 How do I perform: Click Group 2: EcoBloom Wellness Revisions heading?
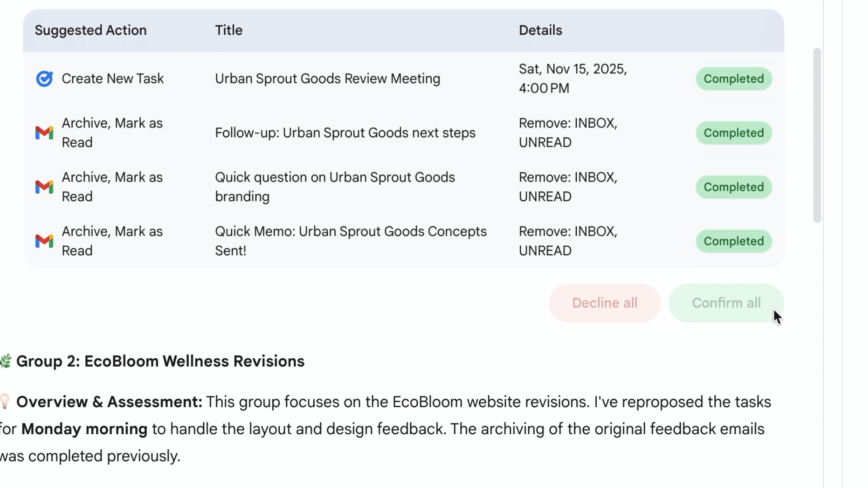click(160, 361)
